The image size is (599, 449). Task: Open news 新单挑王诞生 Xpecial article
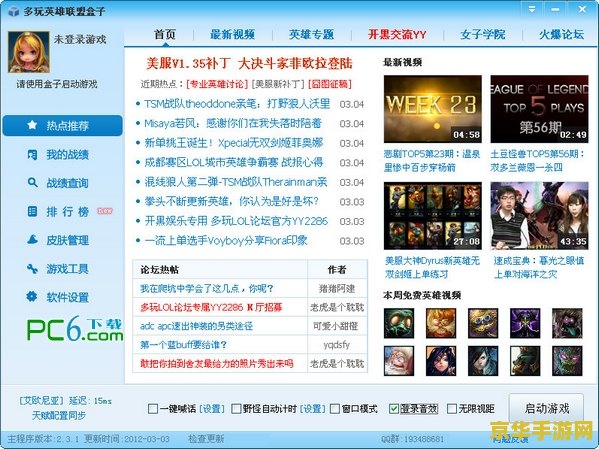tap(234, 143)
